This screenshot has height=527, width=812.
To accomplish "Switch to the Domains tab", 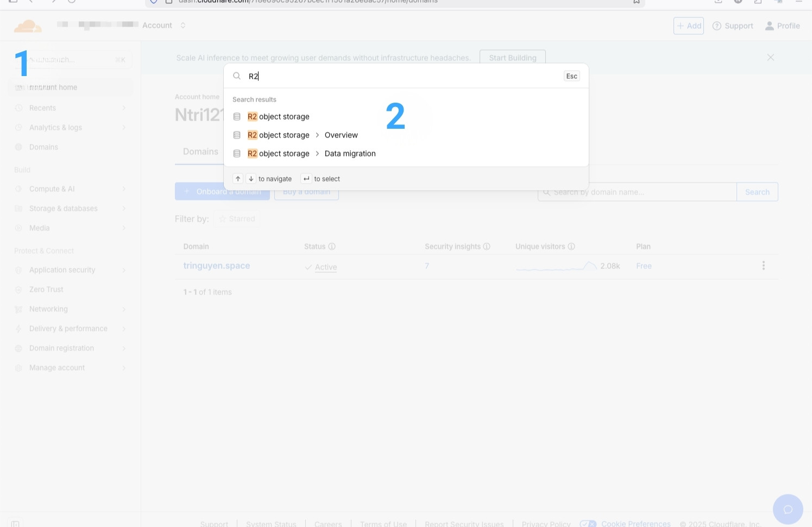I will click(x=200, y=152).
